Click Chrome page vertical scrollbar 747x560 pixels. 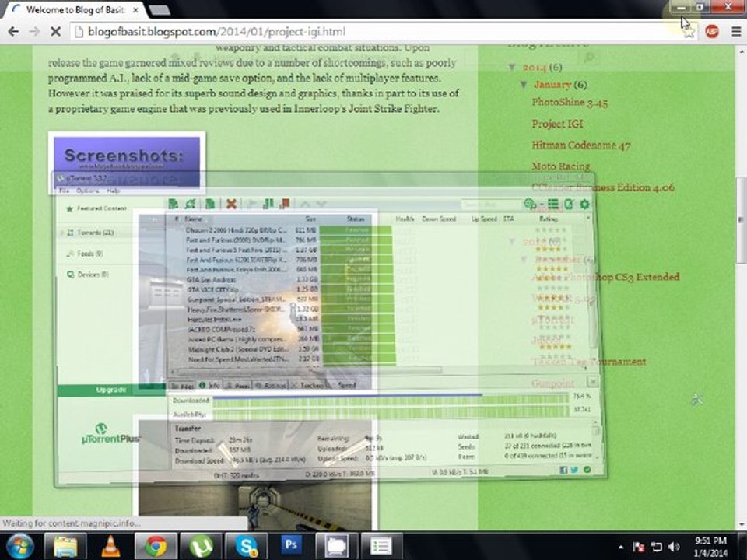click(x=742, y=219)
